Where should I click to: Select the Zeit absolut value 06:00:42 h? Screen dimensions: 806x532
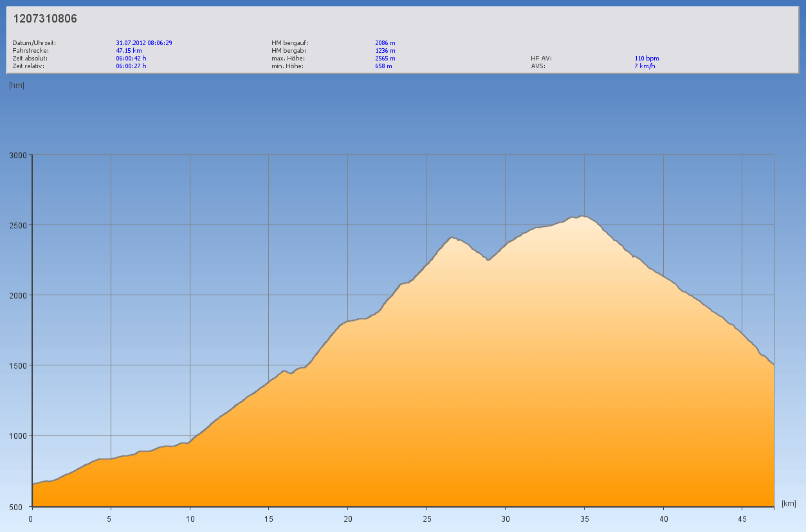tap(131, 59)
